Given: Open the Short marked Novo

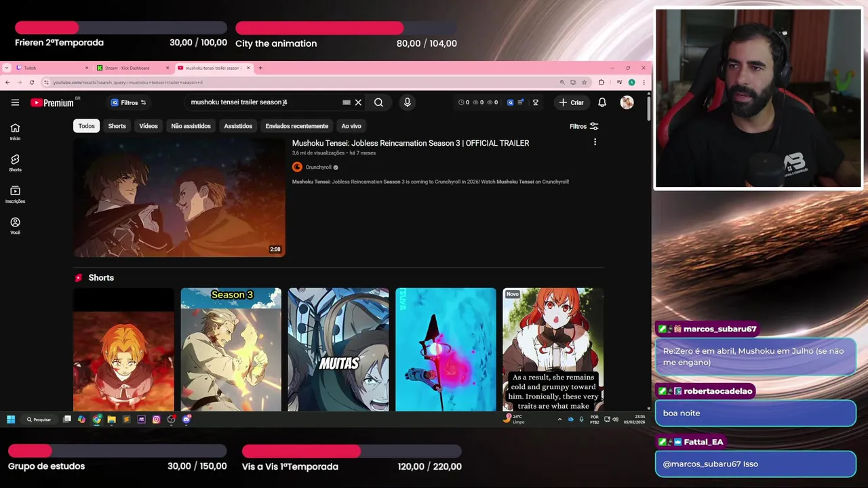Looking at the screenshot, I should pyautogui.click(x=553, y=350).
